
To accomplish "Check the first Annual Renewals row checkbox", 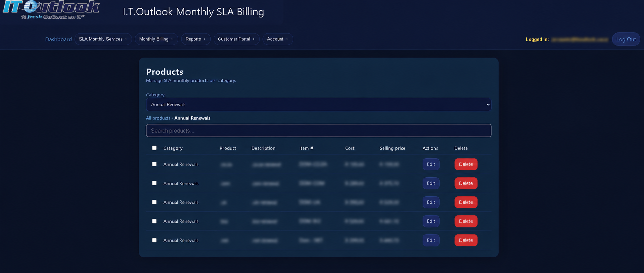I will pyautogui.click(x=154, y=164).
